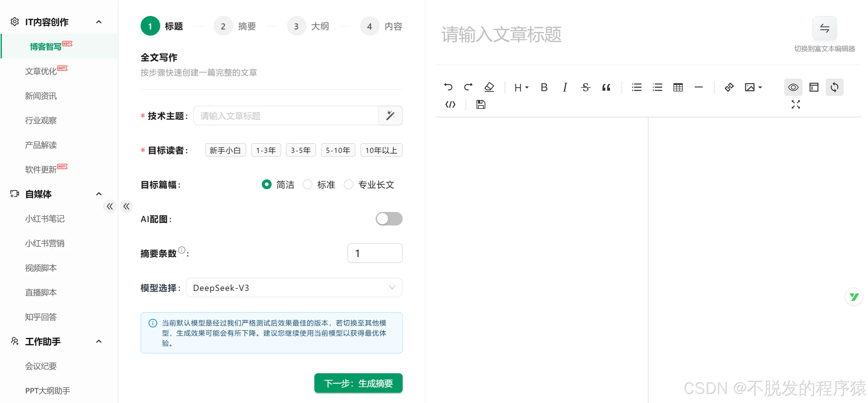
Task: Insert a blockquote
Action: click(x=606, y=87)
